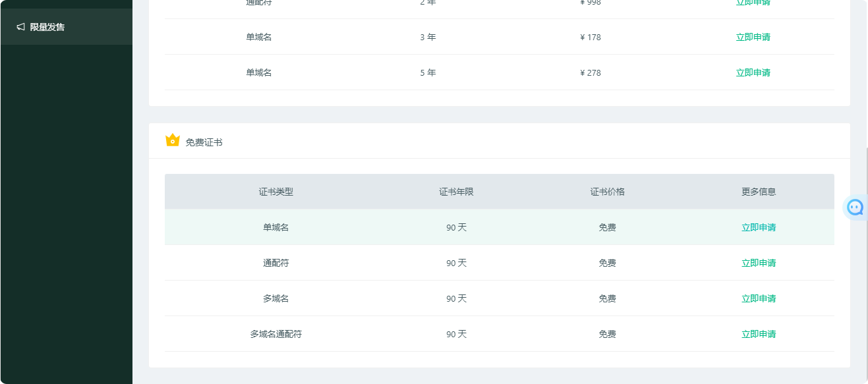Image resolution: width=868 pixels, height=384 pixels.
Task: Open the 限量发售 sidebar menu item
Action: pos(47,27)
